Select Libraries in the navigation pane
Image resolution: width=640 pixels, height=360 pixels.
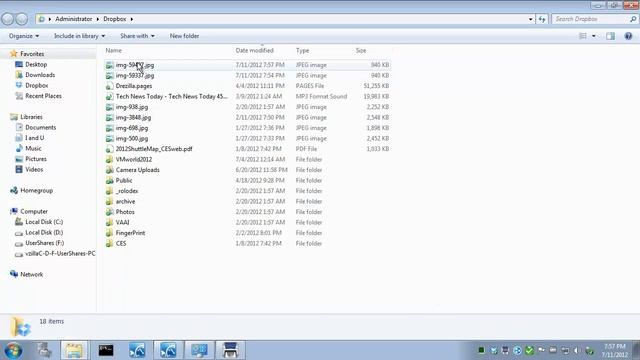coord(31,117)
